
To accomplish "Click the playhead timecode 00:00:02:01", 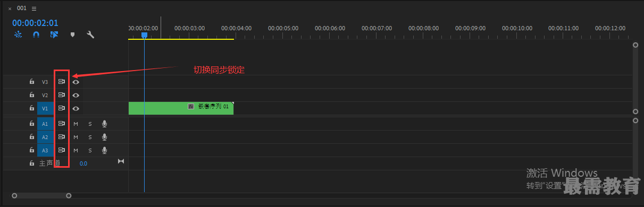I will tap(35, 23).
